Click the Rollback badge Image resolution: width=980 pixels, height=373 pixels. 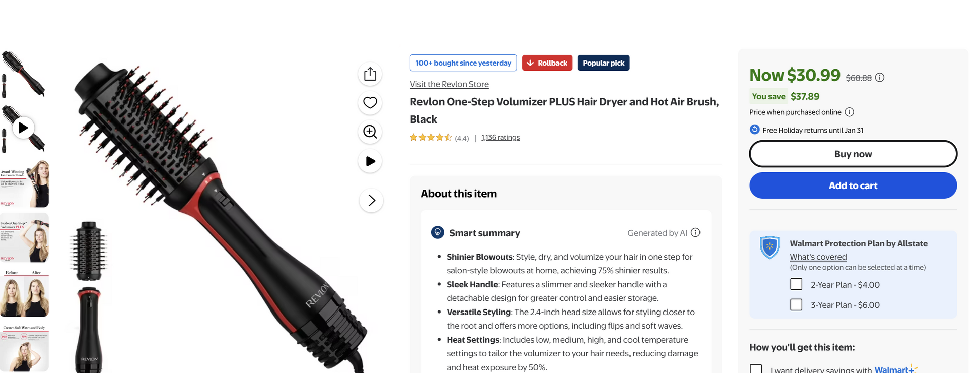click(547, 63)
